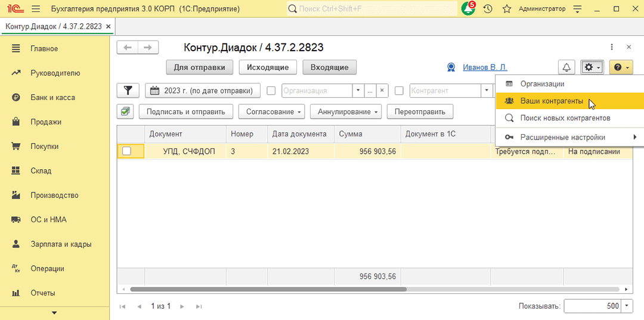Click the Отчеты bar chart icon
Image resolution: width=644 pixels, height=320 pixels.
(16, 293)
